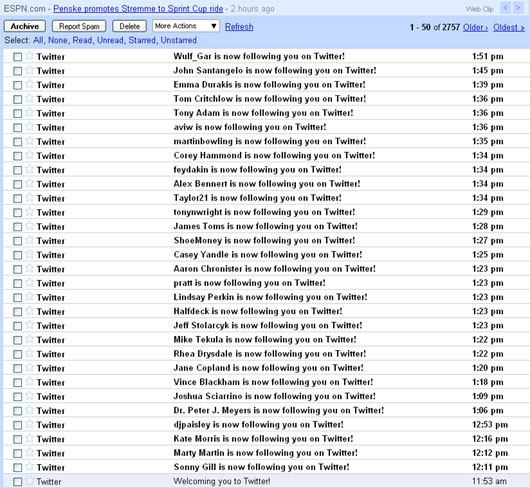The image size is (530, 488).
Task: Open the Penske promotes Stremme web clip
Action: 138,9
